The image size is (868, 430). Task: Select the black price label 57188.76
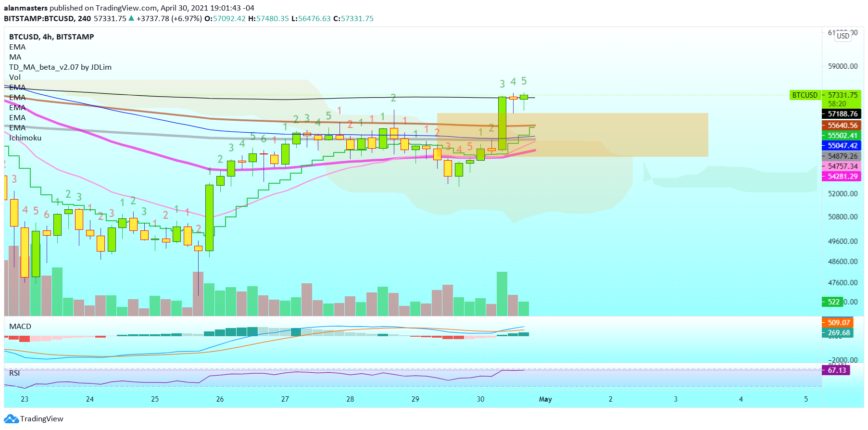coord(842,114)
